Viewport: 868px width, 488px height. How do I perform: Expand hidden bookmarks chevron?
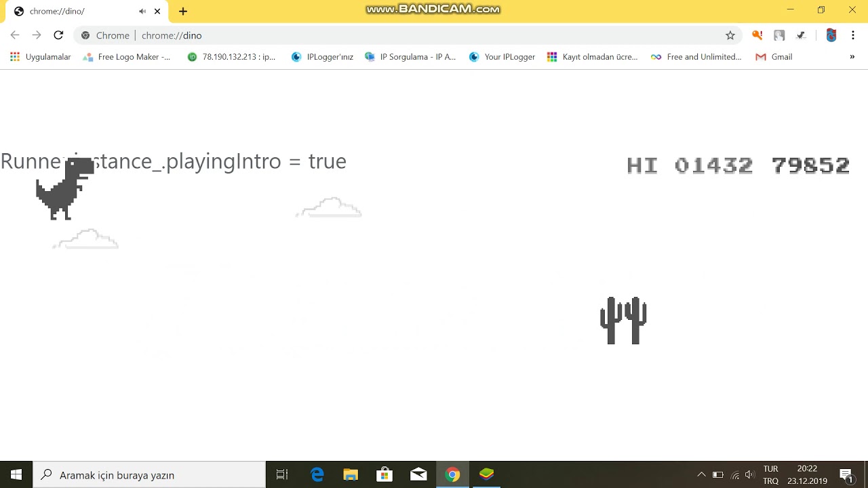coord(852,57)
